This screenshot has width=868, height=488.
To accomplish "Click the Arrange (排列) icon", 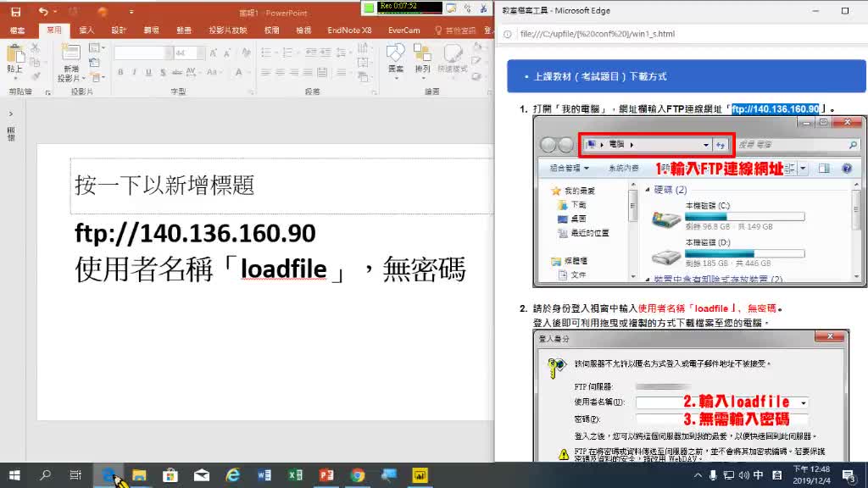I will tap(423, 58).
